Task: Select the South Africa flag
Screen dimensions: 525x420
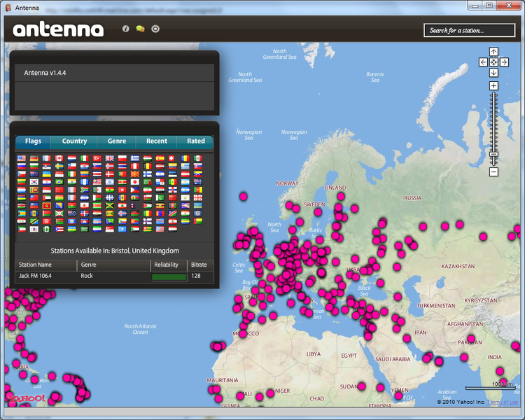Action: pyautogui.click(x=85, y=190)
